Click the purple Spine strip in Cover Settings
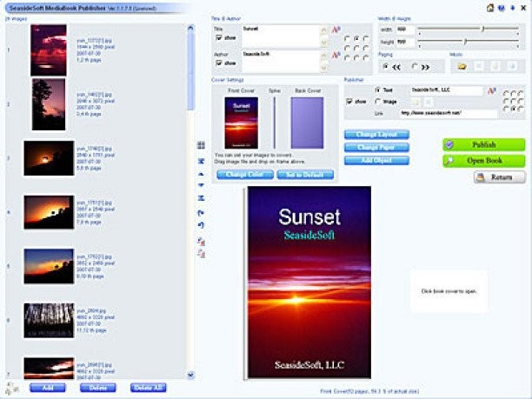The image size is (532, 399). coord(274,123)
